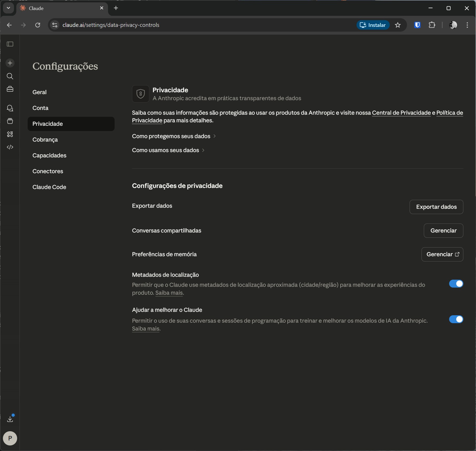Click Saiba mais under Ajudar a melhorar

click(146, 329)
